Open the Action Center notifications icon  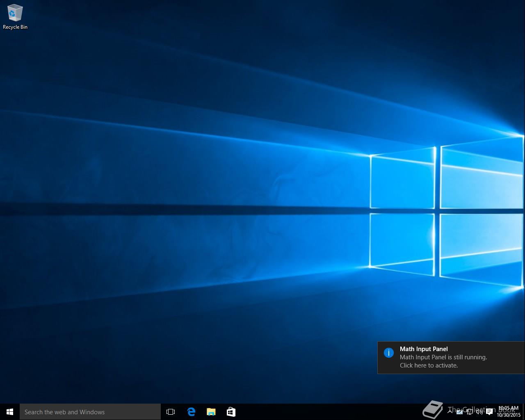[x=489, y=412]
